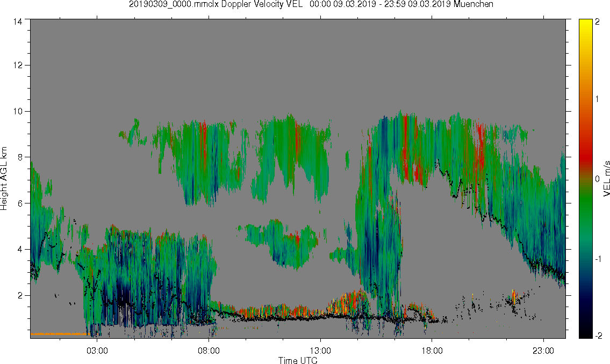Click the colorbar value -1

click(598, 259)
